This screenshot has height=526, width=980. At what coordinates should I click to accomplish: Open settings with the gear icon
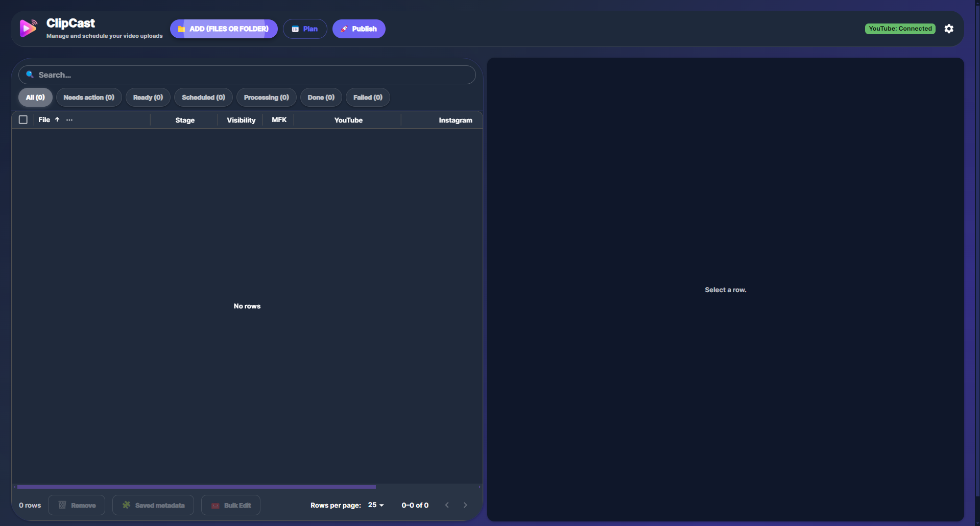pos(949,29)
